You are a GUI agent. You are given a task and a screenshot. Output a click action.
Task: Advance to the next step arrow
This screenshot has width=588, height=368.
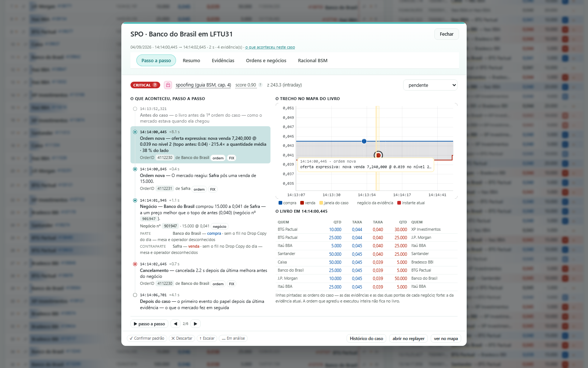(196, 324)
